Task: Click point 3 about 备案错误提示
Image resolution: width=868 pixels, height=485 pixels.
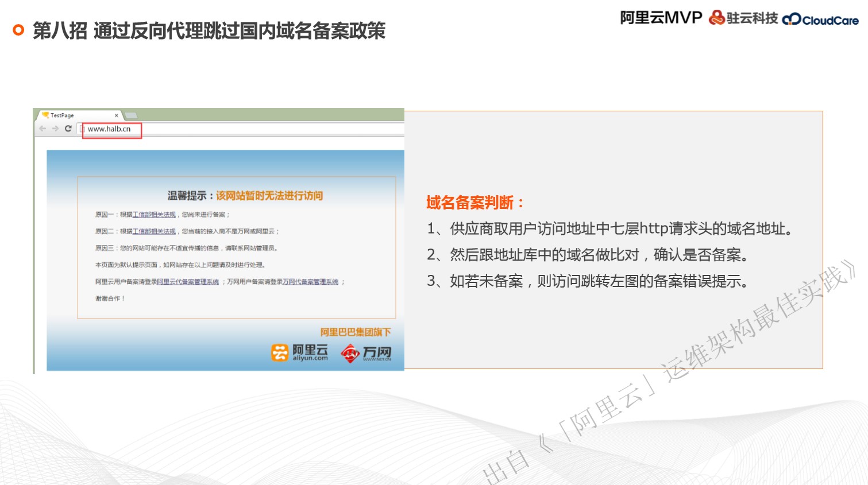Action: click(x=588, y=281)
